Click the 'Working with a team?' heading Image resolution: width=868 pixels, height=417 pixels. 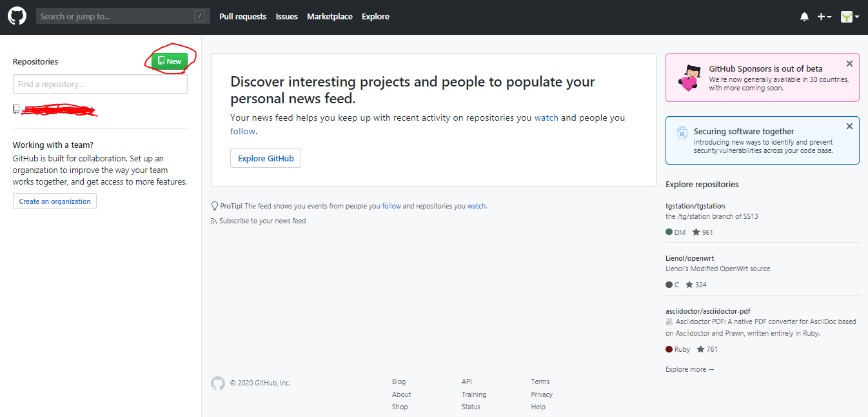(x=53, y=145)
